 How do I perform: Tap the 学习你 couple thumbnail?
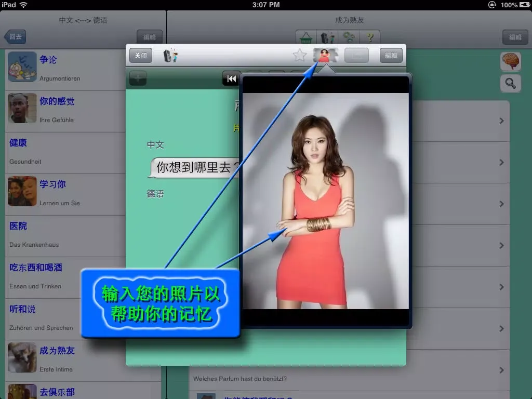click(22, 191)
